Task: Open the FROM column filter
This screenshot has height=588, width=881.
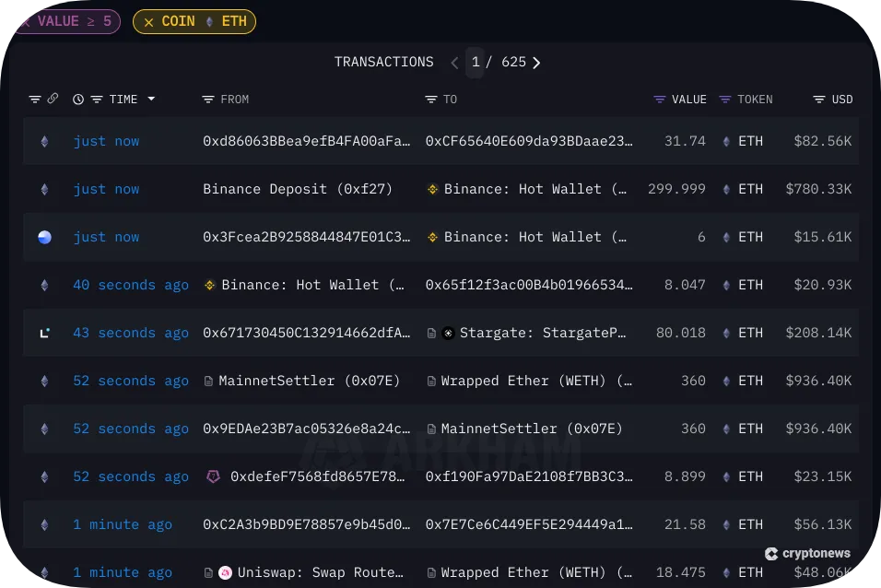Action: tap(210, 99)
